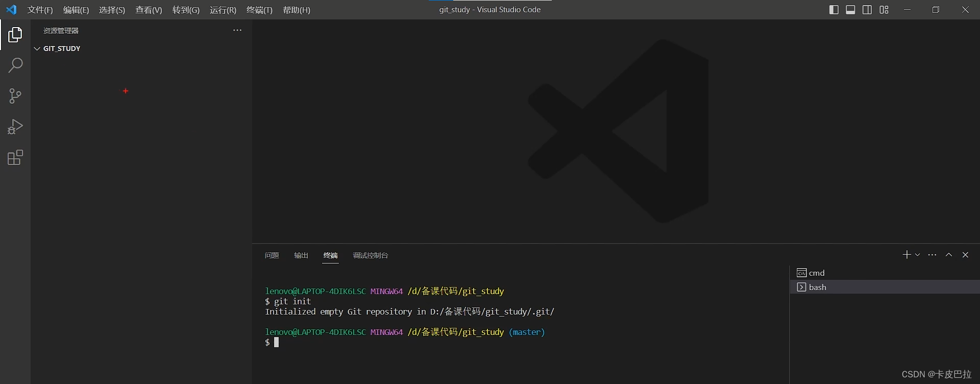Select the cmd terminal in the list
The height and width of the screenshot is (384, 980).
click(x=885, y=273)
